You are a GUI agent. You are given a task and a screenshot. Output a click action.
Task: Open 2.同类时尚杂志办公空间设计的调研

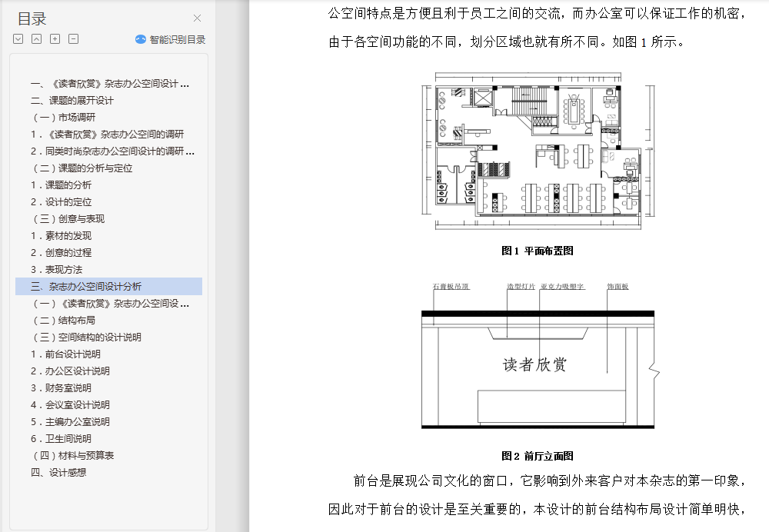pyautogui.click(x=112, y=151)
